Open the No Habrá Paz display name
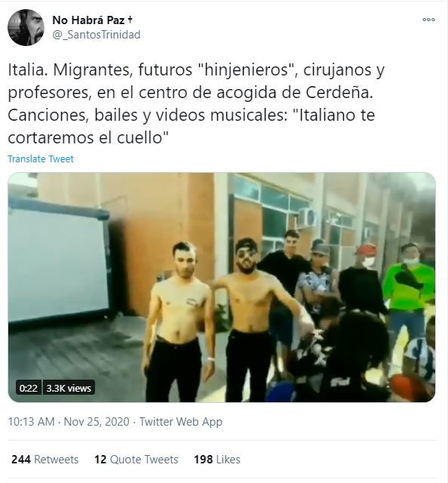 89,20
